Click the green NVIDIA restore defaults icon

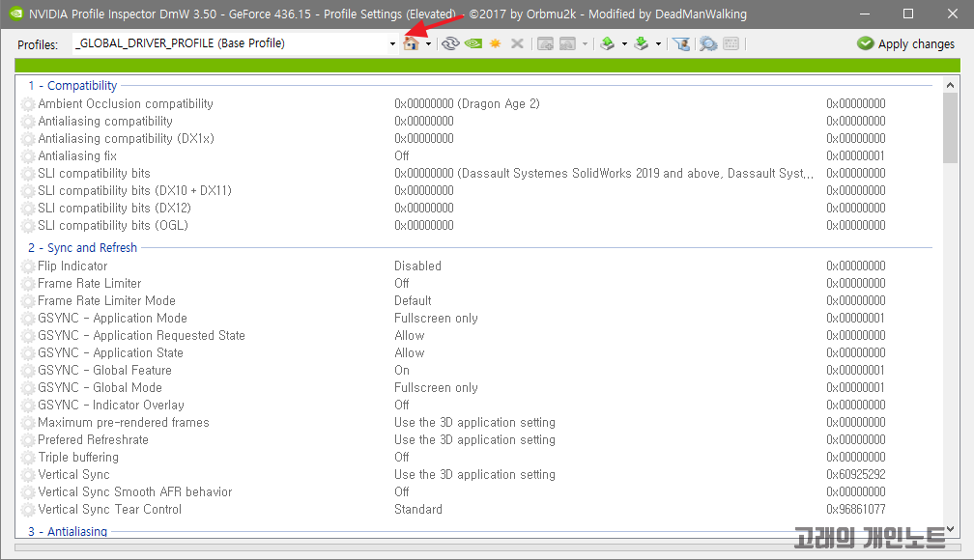473,43
